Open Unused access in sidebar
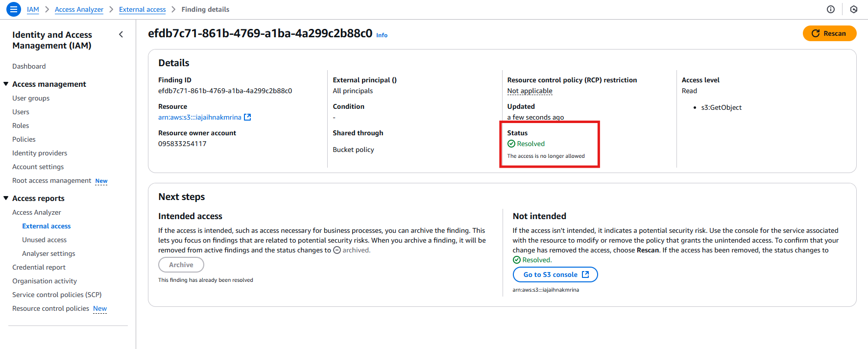The height and width of the screenshot is (349, 868). click(x=45, y=240)
